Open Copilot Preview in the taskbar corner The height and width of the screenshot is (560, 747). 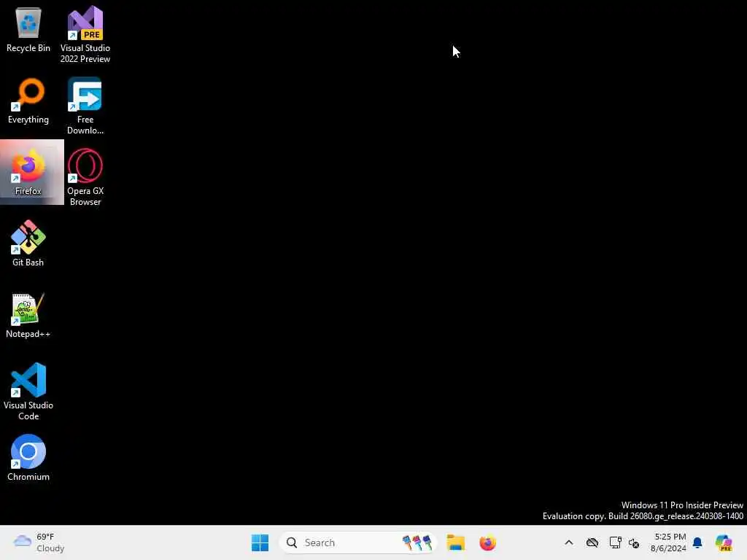(724, 542)
